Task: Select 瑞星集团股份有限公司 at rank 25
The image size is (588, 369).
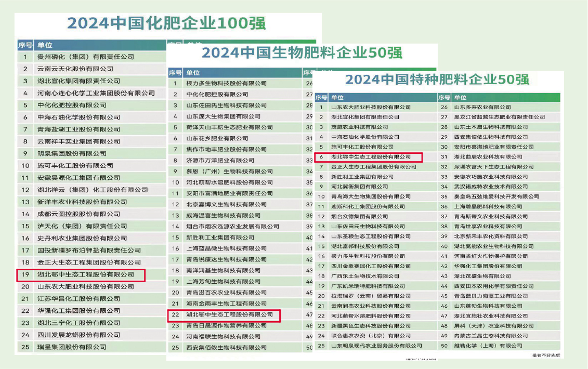Action: tap(72, 347)
